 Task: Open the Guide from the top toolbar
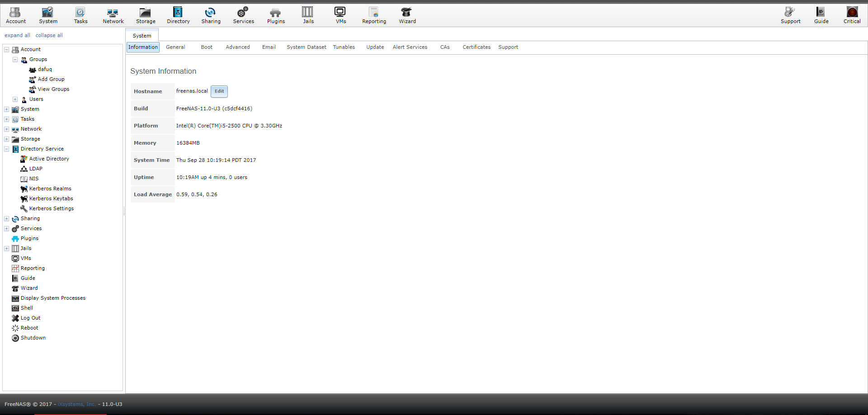point(821,15)
